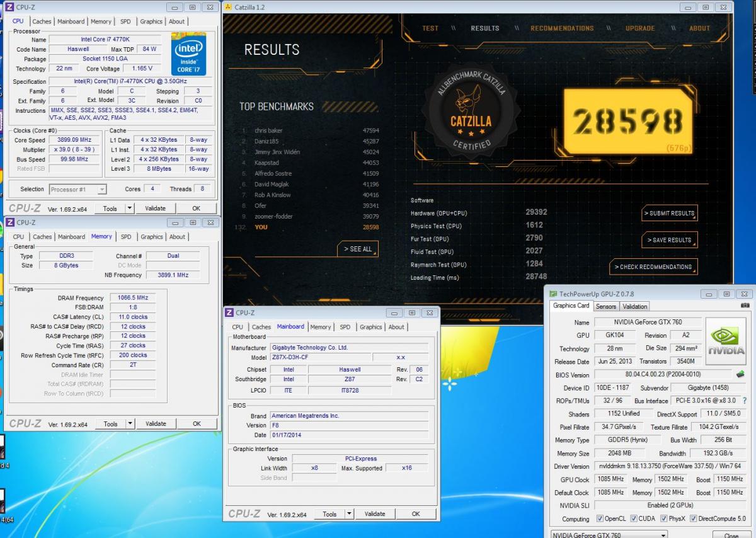
Task: Click the Catzilla 1.2 title bar icon
Action: pyautogui.click(x=228, y=7)
